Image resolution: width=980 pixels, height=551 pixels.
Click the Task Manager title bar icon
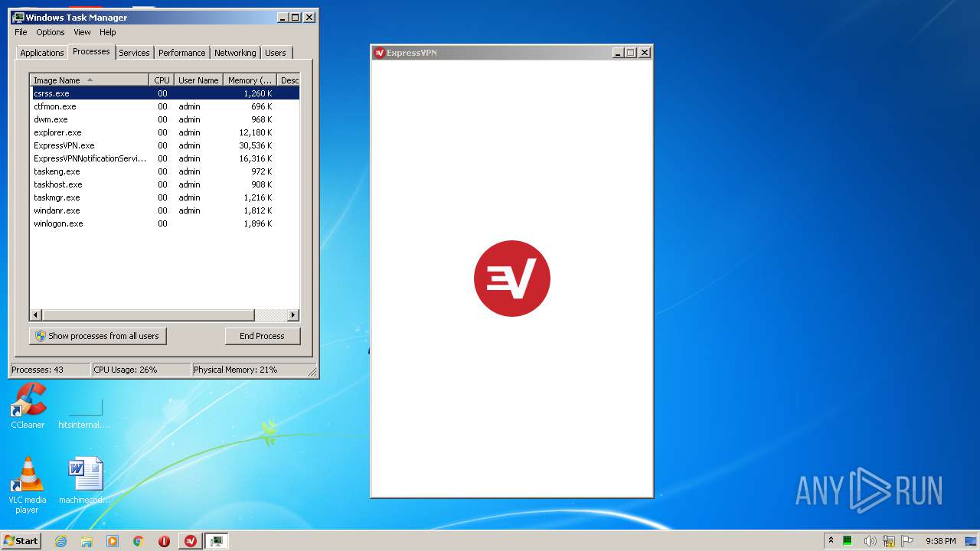click(18, 17)
